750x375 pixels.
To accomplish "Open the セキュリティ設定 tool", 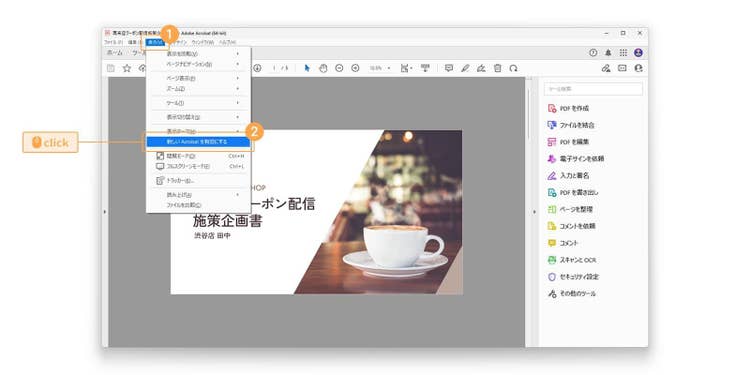I will [x=574, y=277].
